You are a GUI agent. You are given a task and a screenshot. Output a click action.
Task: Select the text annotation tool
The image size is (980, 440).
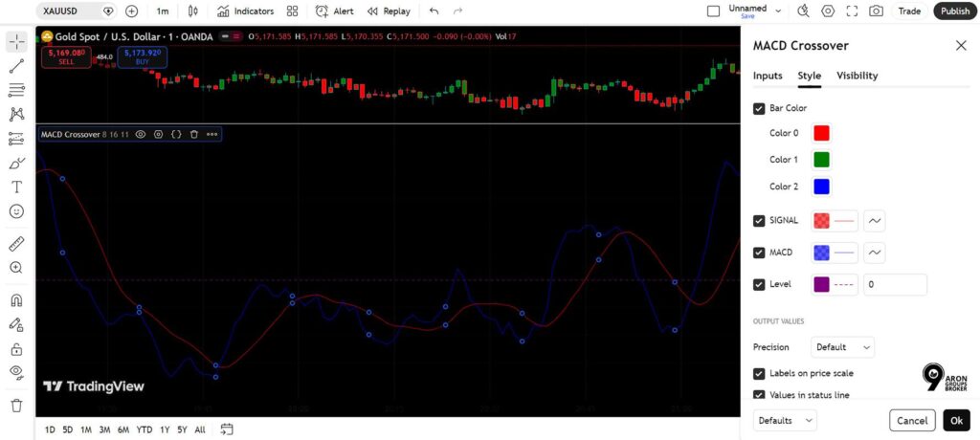17,187
